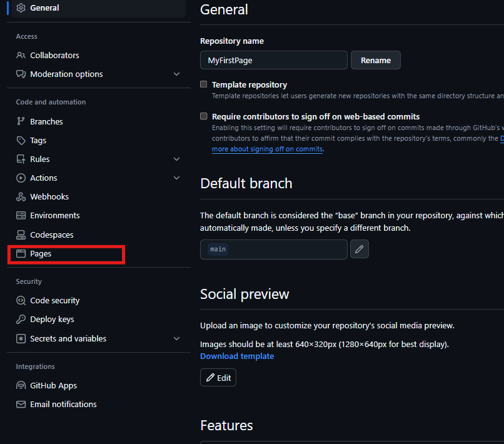Click the Environments server icon
Viewport: 504px width, 444px height.
(x=21, y=215)
